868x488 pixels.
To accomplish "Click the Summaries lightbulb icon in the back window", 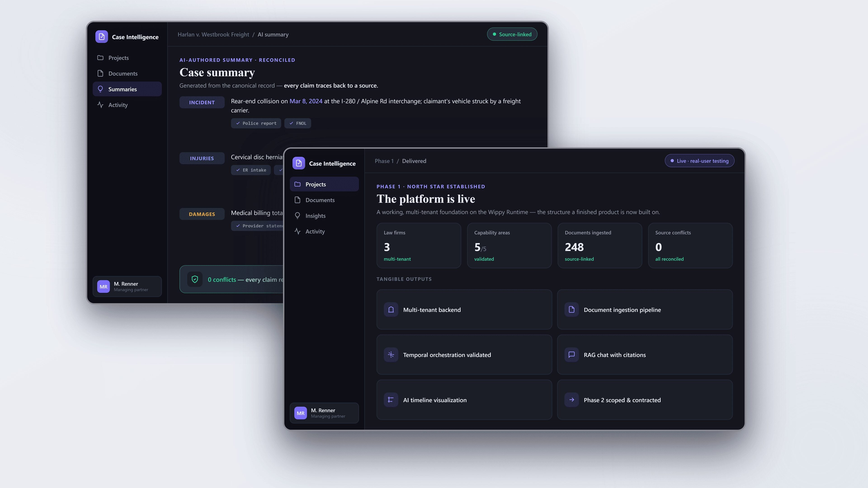I will [x=100, y=89].
